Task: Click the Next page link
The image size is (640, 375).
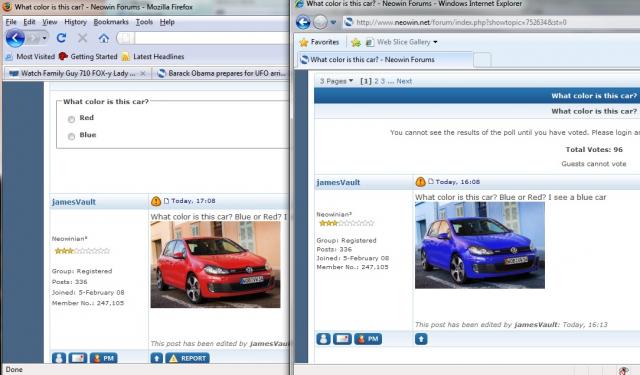Action: [404, 81]
